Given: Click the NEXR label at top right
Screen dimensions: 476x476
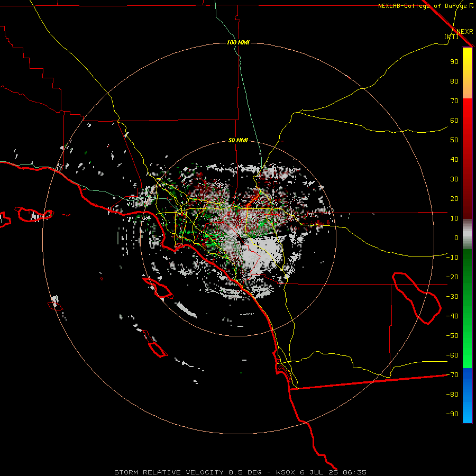Looking at the screenshot, I should click(x=465, y=32).
